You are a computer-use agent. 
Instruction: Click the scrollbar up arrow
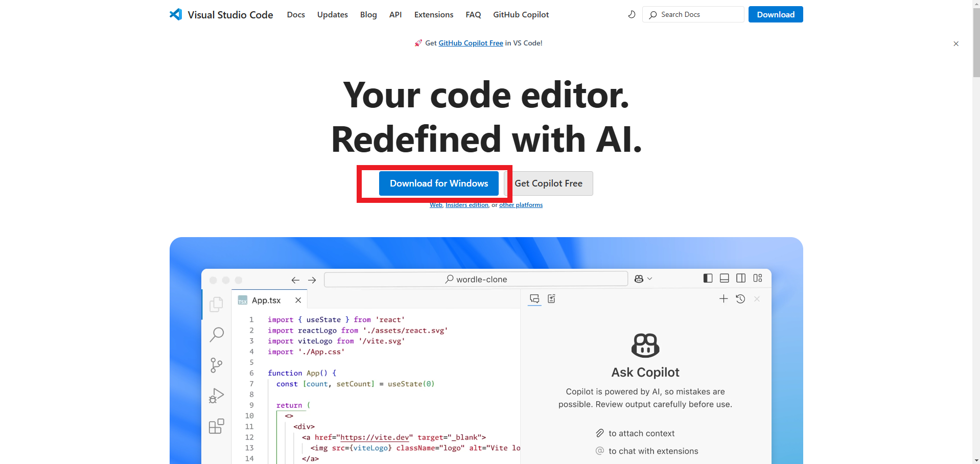click(976, 4)
